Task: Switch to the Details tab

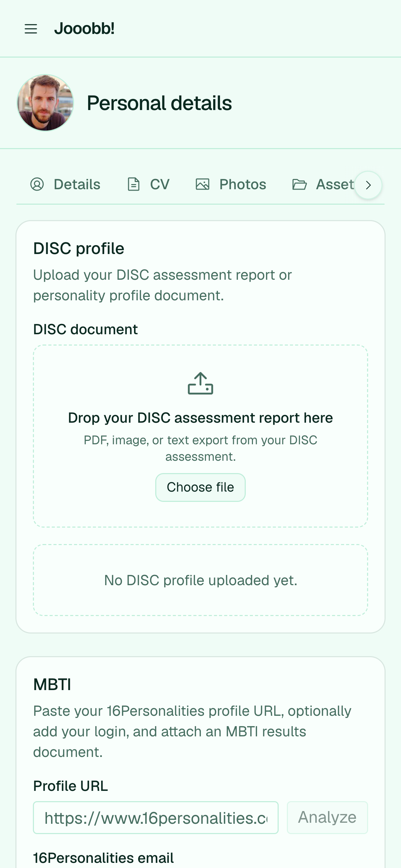Action: coord(65,184)
